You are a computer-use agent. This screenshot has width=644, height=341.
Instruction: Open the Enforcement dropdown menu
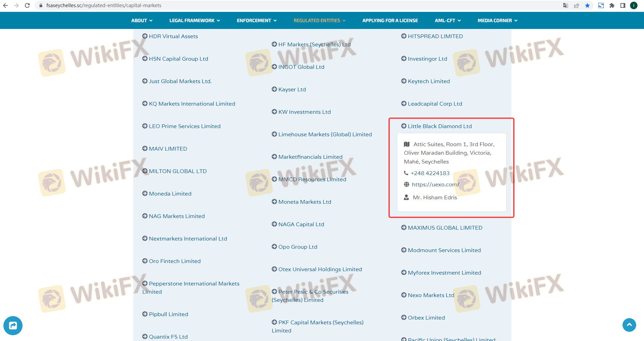point(257,20)
